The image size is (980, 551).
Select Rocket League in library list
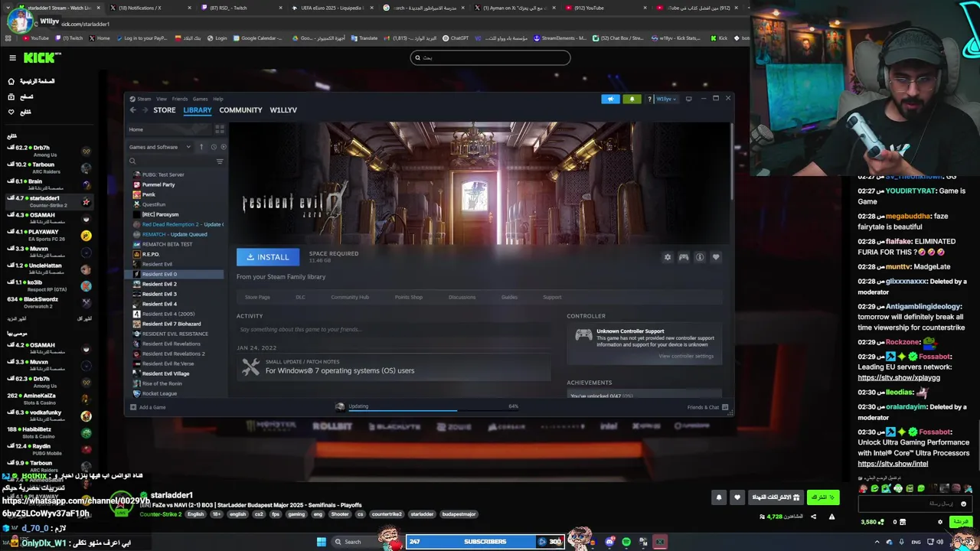click(x=159, y=393)
